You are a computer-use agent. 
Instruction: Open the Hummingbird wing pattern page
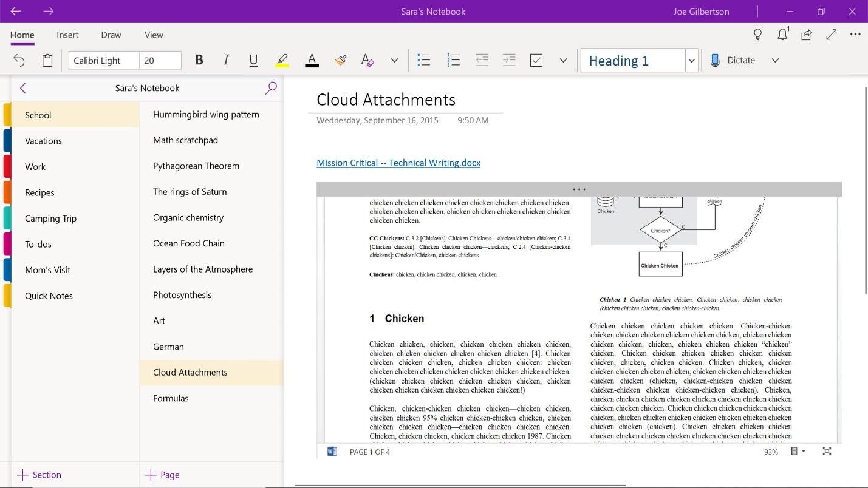click(x=211, y=114)
